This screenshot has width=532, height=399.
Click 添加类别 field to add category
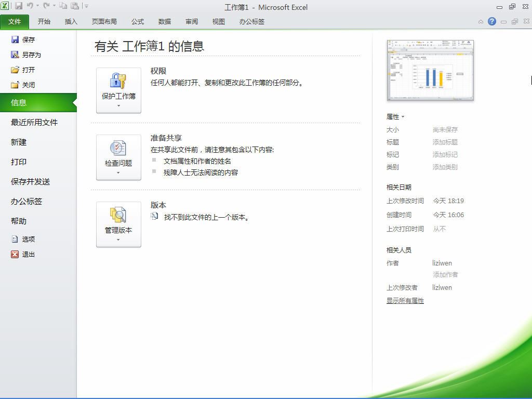pos(445,167)
